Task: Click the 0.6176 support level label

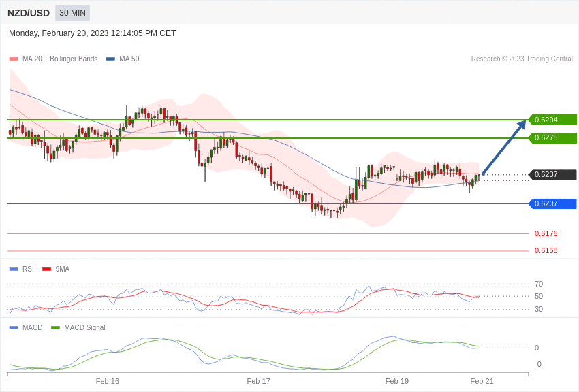Action: click(546, 233)
